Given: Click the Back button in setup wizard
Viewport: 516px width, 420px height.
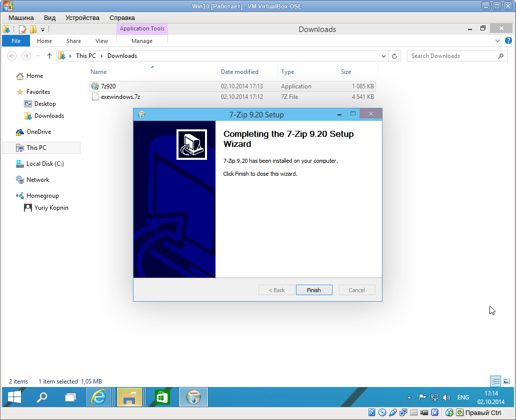Looking at the screenshot, I should coord(276,290).
